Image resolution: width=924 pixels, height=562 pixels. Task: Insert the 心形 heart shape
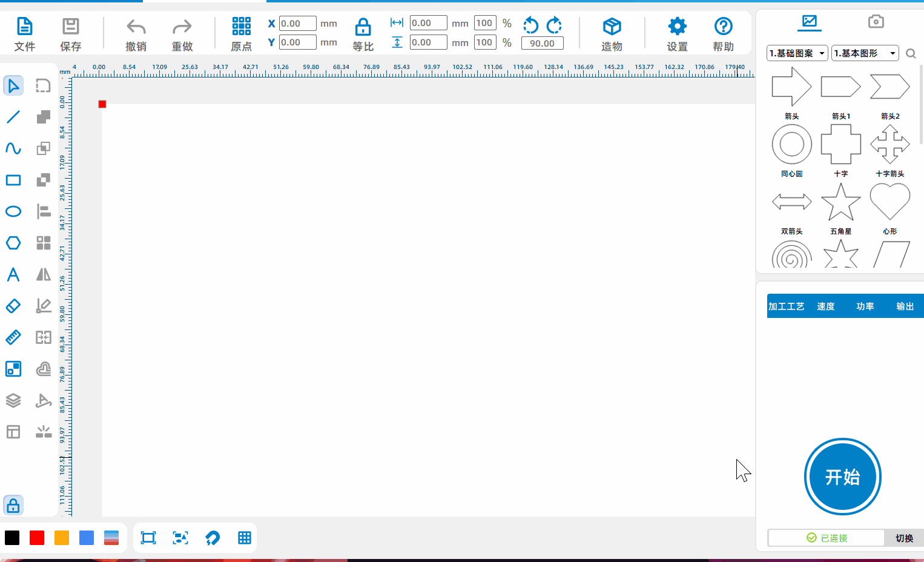[889, 202]
